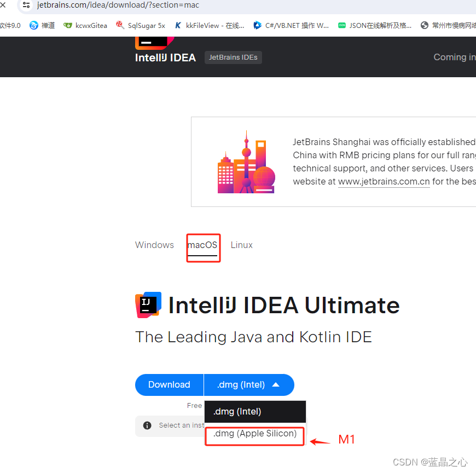
Task: Collapse the .dmg (Intel) installer dropdown
Action: pos(249,385)
